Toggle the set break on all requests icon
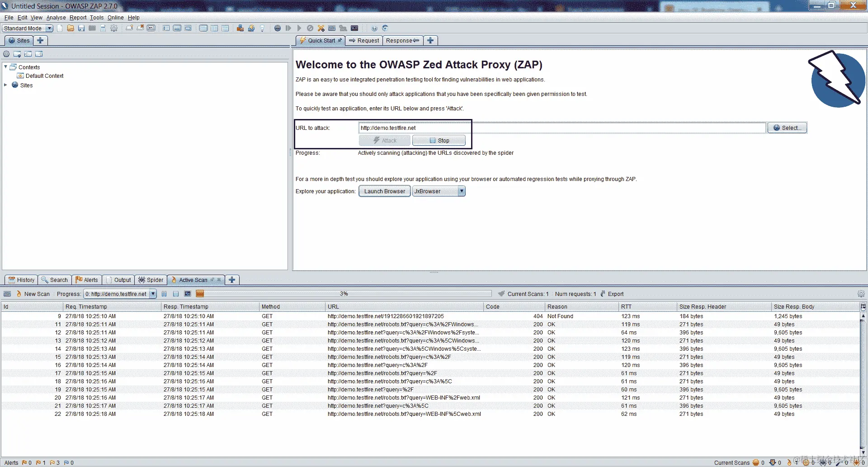Viewport: 868px width, 467px height. (278, 28)
